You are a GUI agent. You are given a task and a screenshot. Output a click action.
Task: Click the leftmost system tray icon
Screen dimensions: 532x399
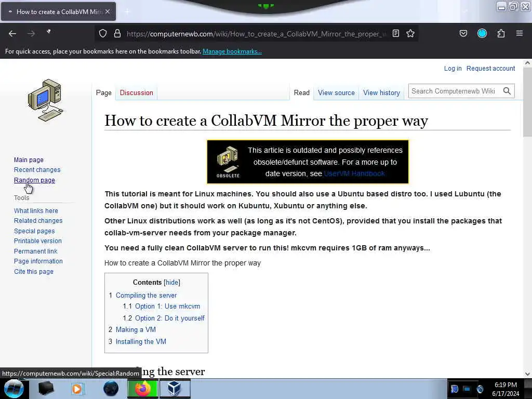coord(454,389)
